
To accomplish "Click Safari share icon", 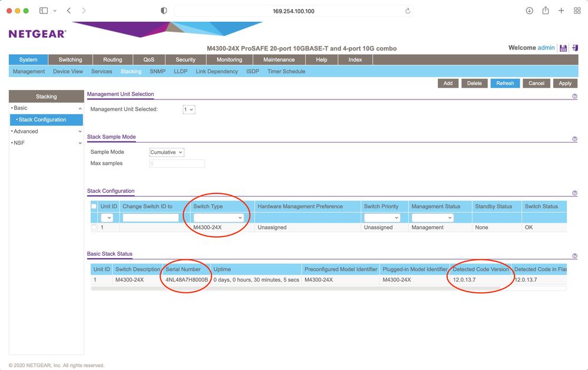I will click(546, 11).
